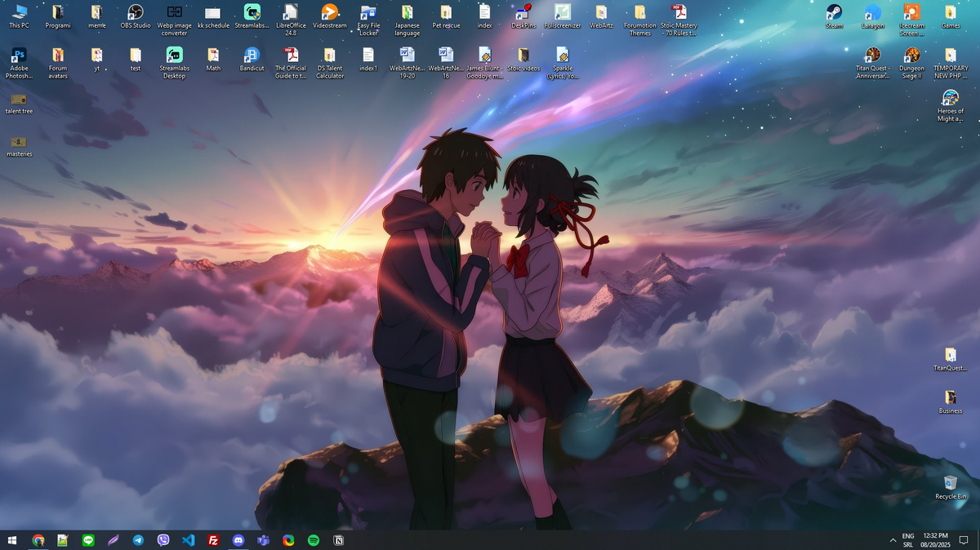Select the Titan Quest Anniversary shortcut
980x550 pixels.
(873, 64)
